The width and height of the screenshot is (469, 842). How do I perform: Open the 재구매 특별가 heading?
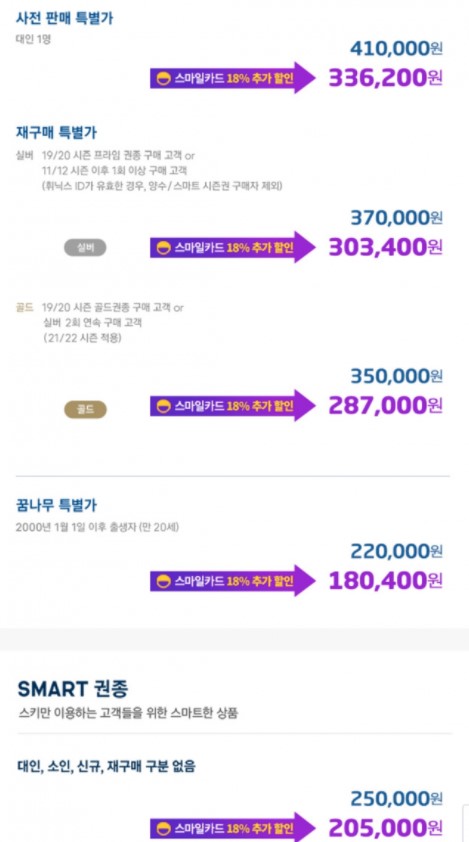click(x=56, y=132)
